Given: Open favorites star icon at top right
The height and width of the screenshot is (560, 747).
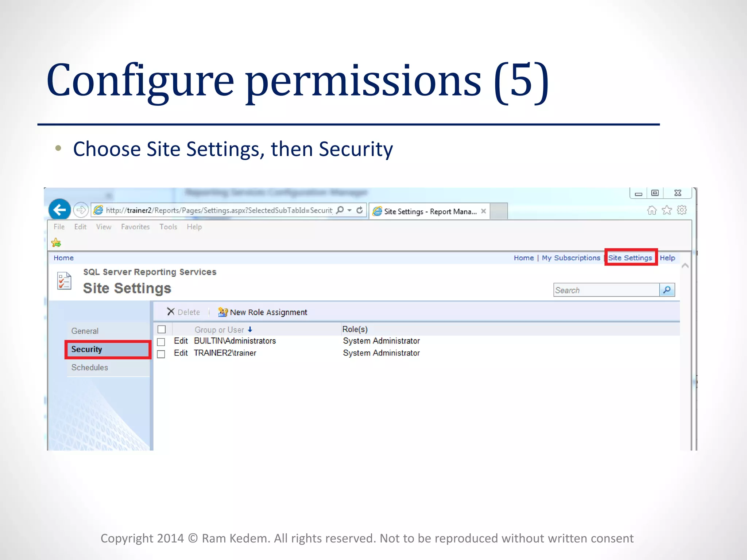Looking at the screenshot, I should tap(667, 210).
